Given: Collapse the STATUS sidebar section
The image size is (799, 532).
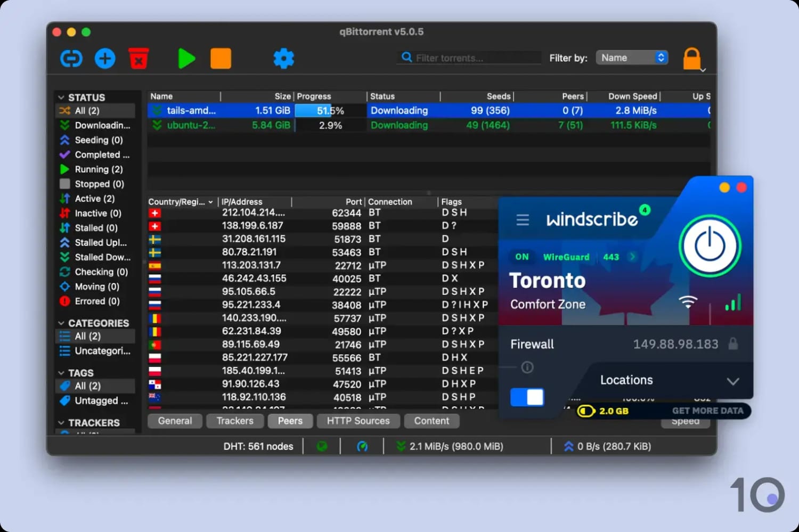Looking at the screenshot, I should tap(61, 97).
